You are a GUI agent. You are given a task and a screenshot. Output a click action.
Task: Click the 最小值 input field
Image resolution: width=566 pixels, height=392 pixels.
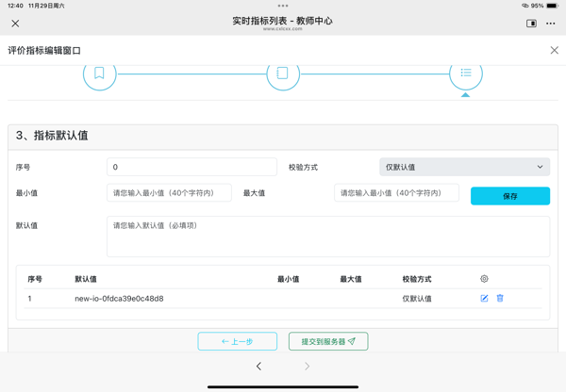coord(169,193)
